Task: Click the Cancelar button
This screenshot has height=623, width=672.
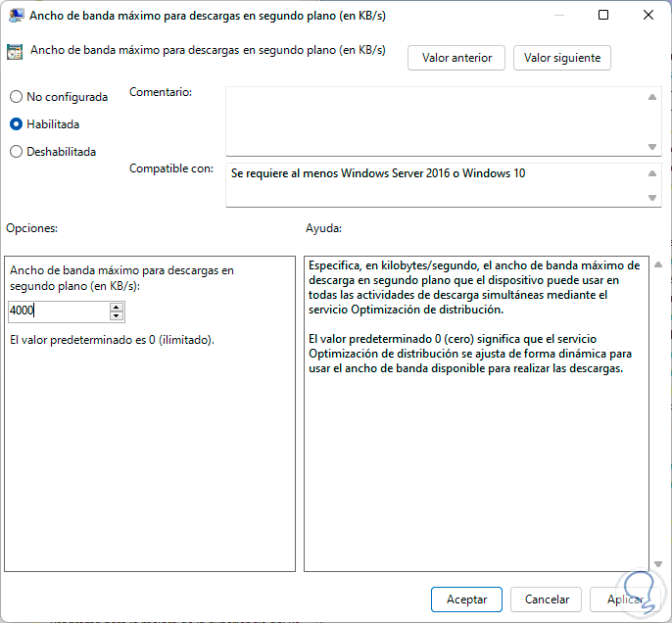Action: 547,599
